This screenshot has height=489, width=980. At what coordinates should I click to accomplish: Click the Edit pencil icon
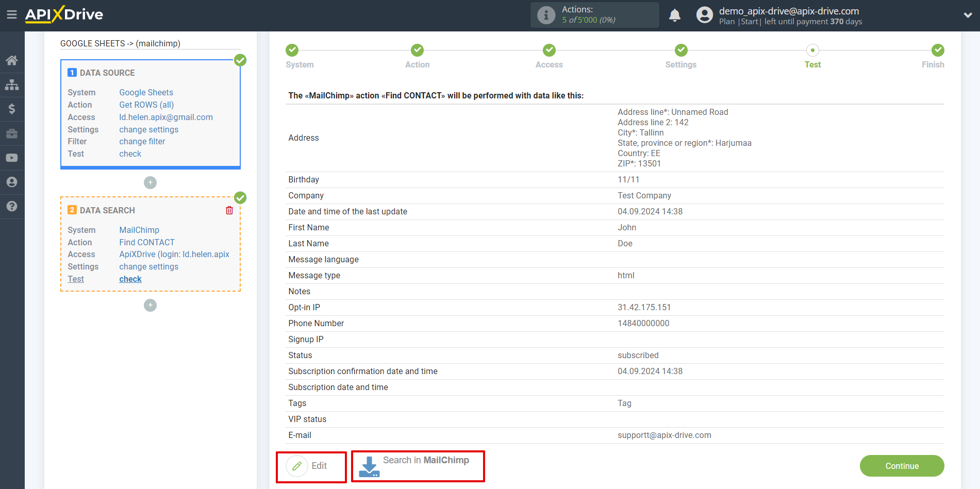pyautogui.click(x=297, y=466)
